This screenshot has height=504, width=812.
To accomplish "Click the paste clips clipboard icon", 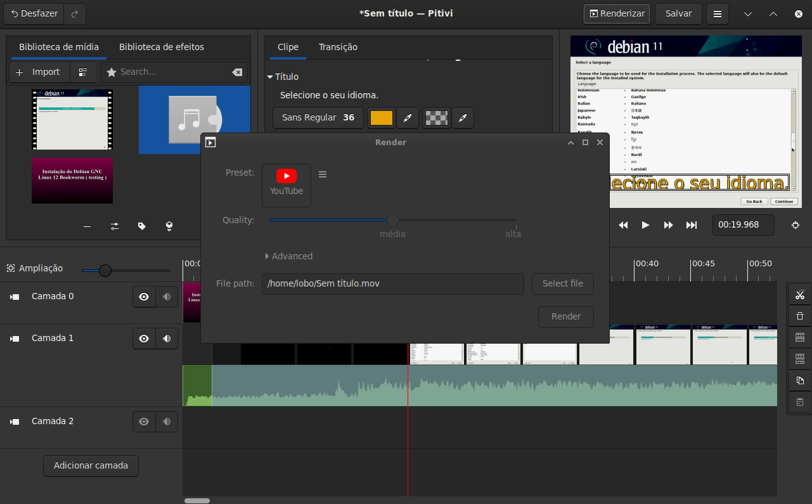I will click(799, 402).
